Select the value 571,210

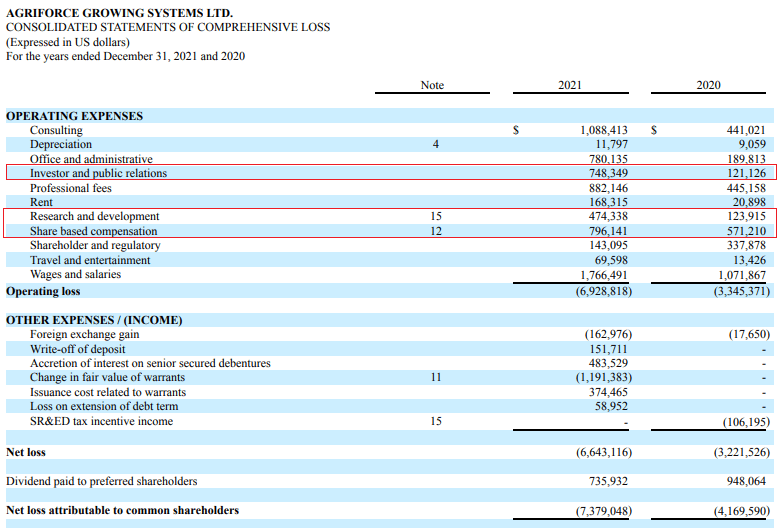click(x=746, y=231)
